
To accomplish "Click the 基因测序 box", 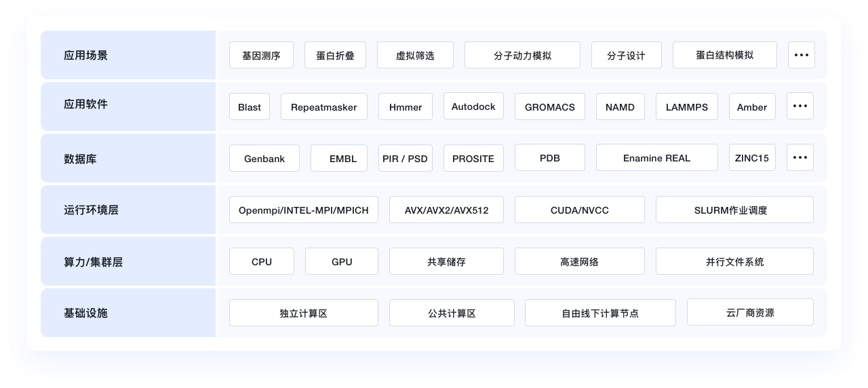I will point(261,55).
